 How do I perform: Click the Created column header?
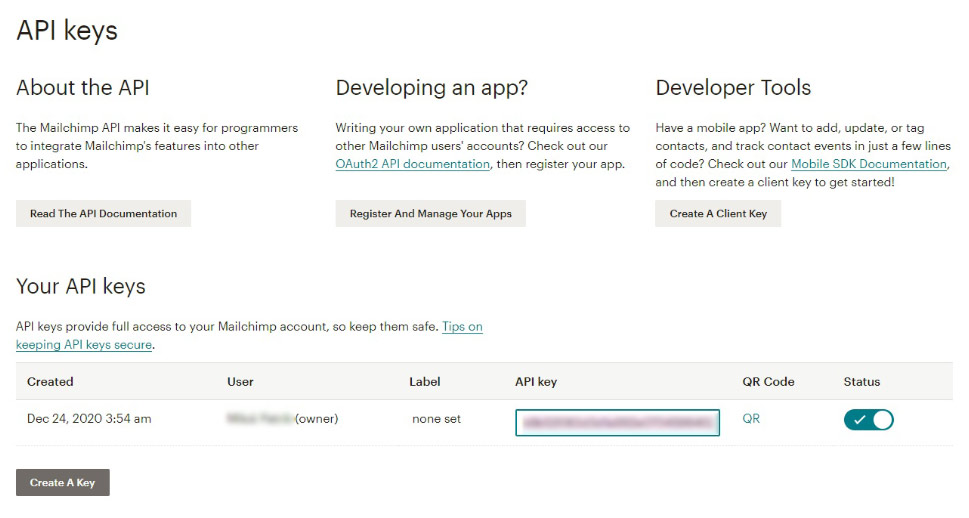(50, 381)
